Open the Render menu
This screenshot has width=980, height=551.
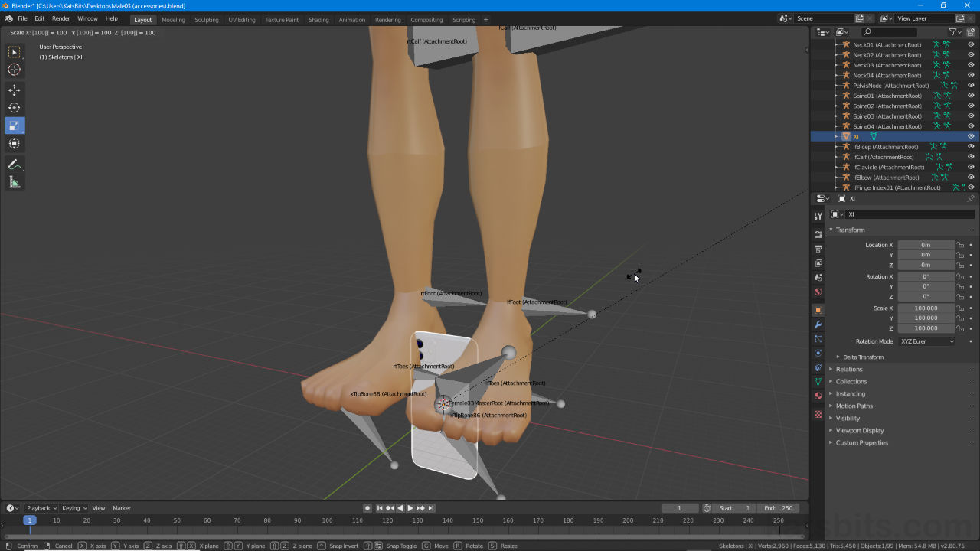(60, 18)
